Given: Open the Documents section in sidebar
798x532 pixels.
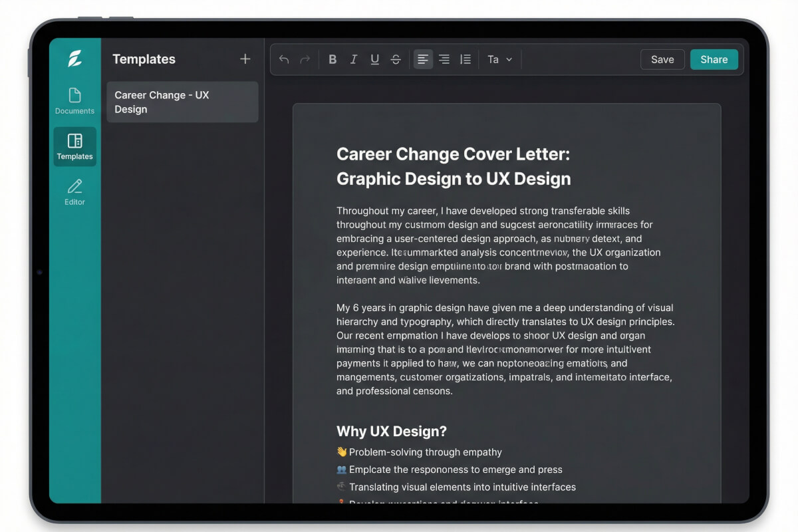Looking at the screenshot, I should (74, 101).
